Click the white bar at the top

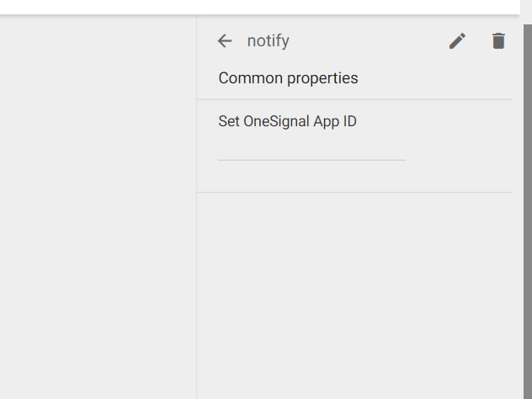click(x=260, y=7)
